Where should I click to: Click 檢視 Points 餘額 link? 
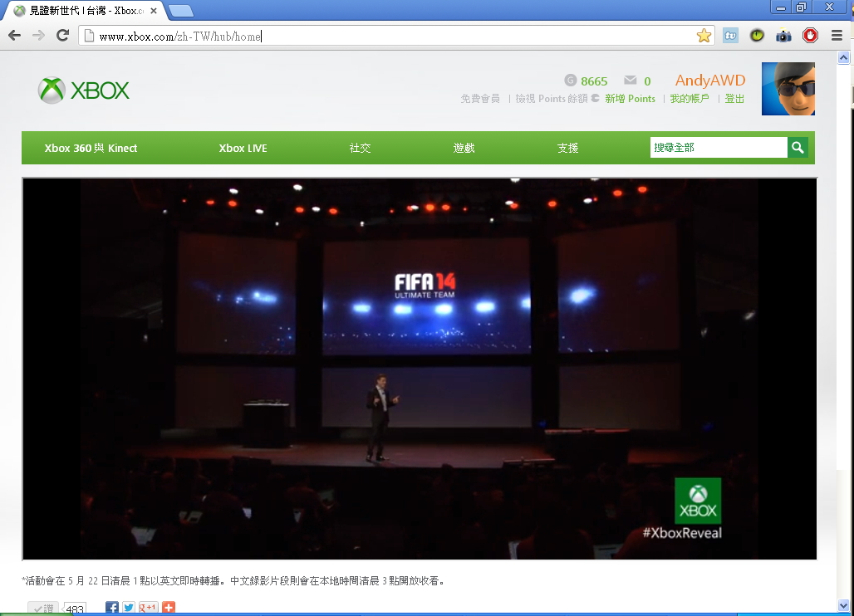pos(551,99)
